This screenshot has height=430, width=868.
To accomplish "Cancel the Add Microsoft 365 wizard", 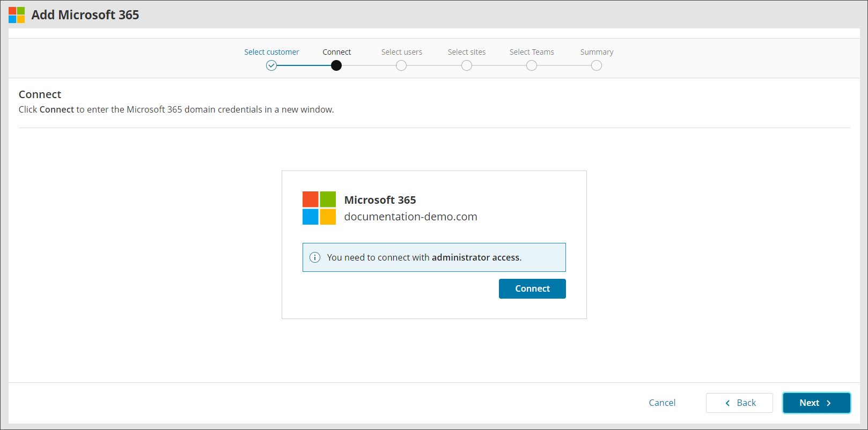I will [x=662, y=403].
